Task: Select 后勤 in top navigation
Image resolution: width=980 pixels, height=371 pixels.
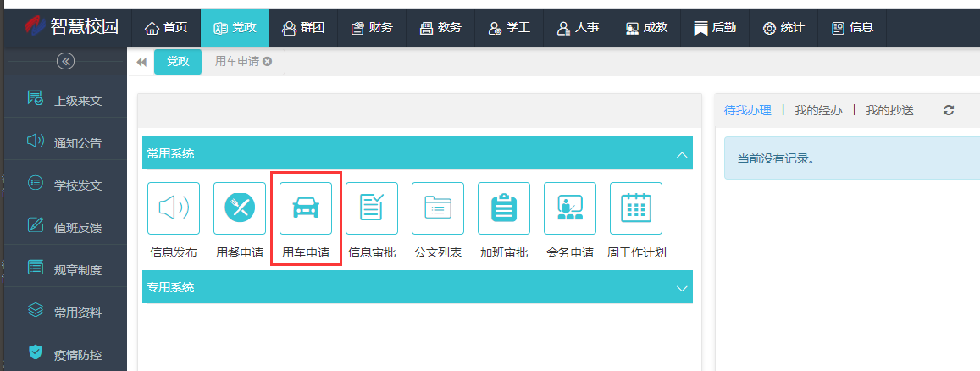Action: point(716,28)
